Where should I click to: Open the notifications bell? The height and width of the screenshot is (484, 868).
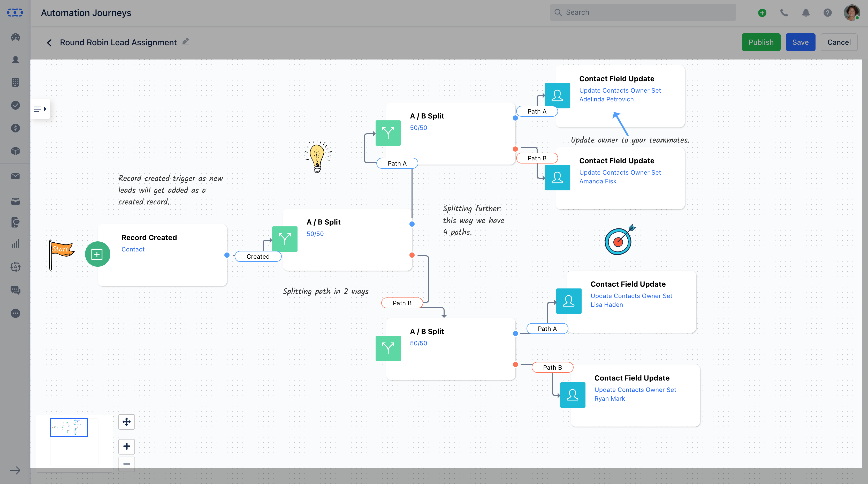(x=806, y=13)
